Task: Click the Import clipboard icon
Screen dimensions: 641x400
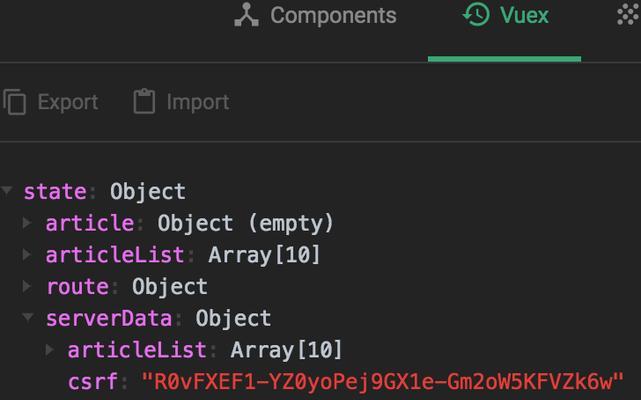Action: [144, 101]
